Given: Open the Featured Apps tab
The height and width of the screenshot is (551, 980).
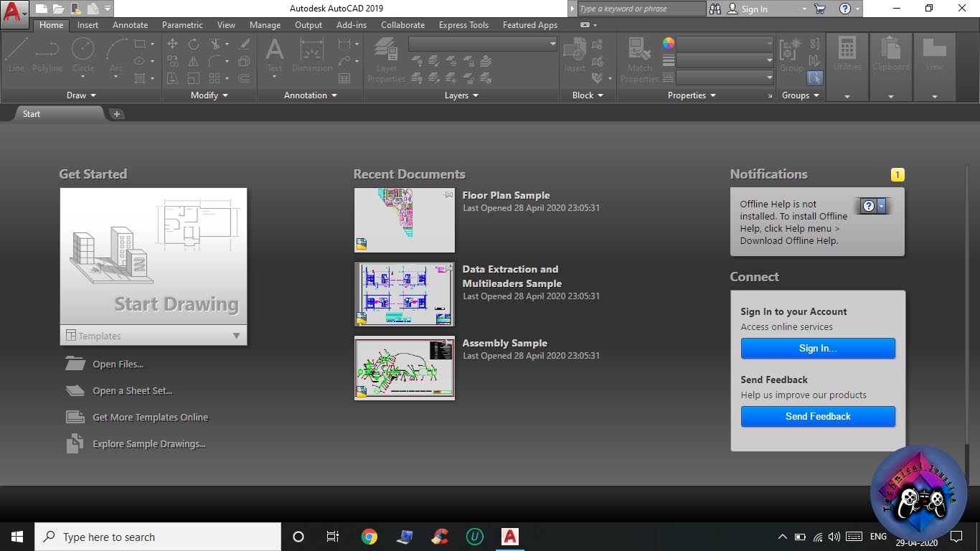Looking at the screenshot, I should point(529,25).
